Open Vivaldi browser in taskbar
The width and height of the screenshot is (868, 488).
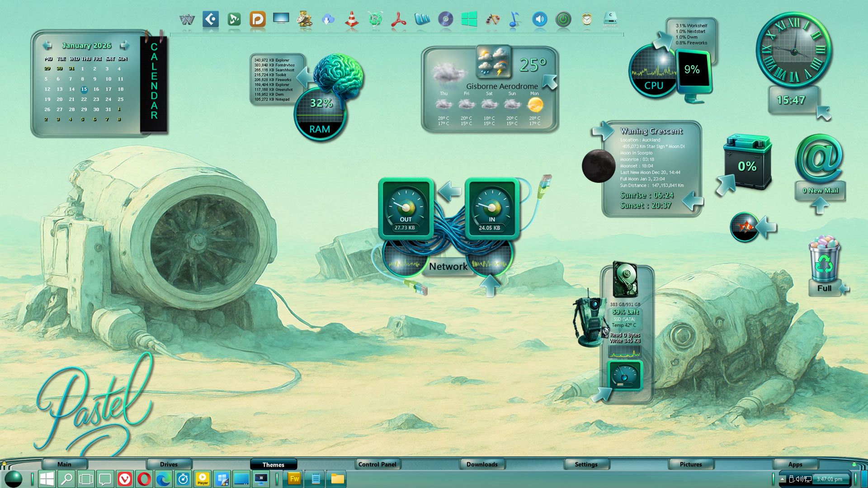click(125, 479)
